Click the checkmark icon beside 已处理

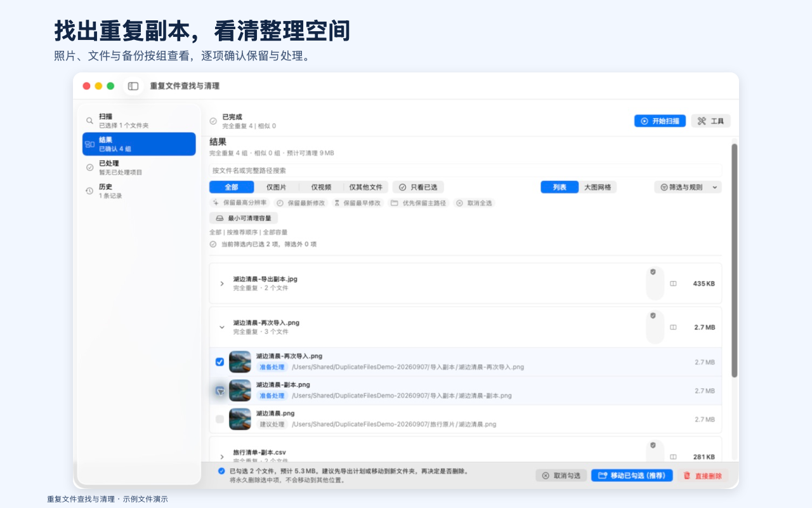click(89, 168)
